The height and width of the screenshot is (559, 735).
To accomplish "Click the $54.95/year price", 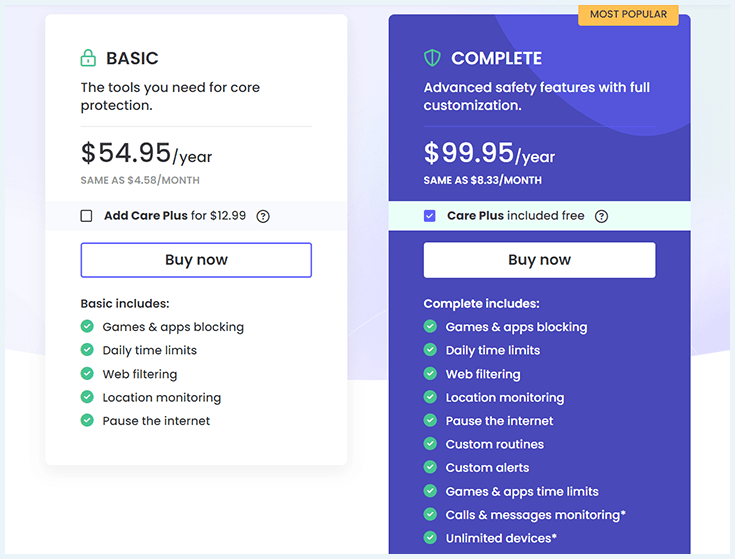I will pos(146,153).
